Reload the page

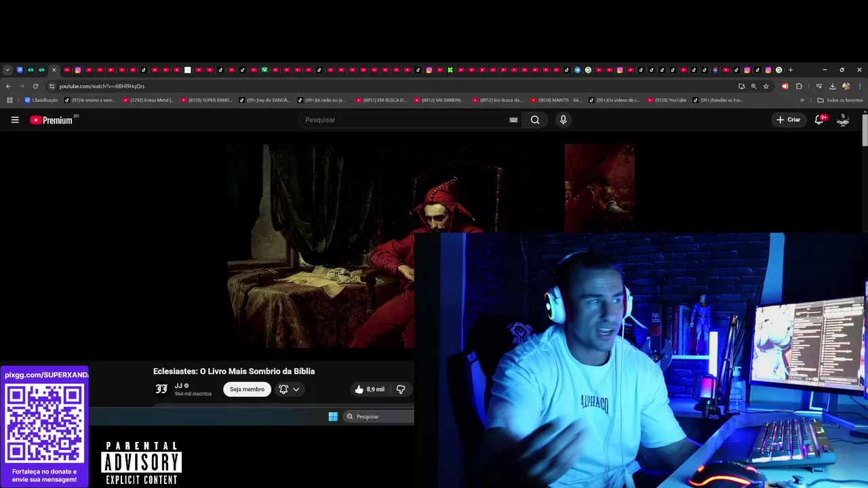coord(35,86)
